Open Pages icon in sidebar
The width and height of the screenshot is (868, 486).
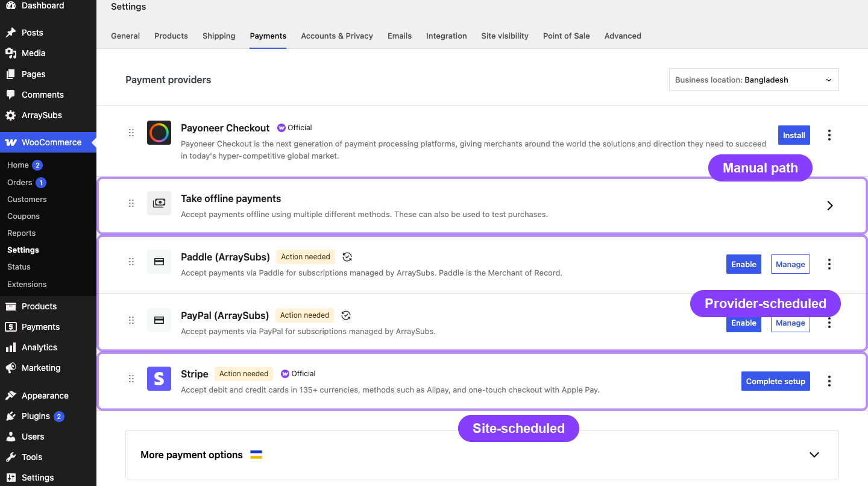pyautogui.click(x=10, y=74)
